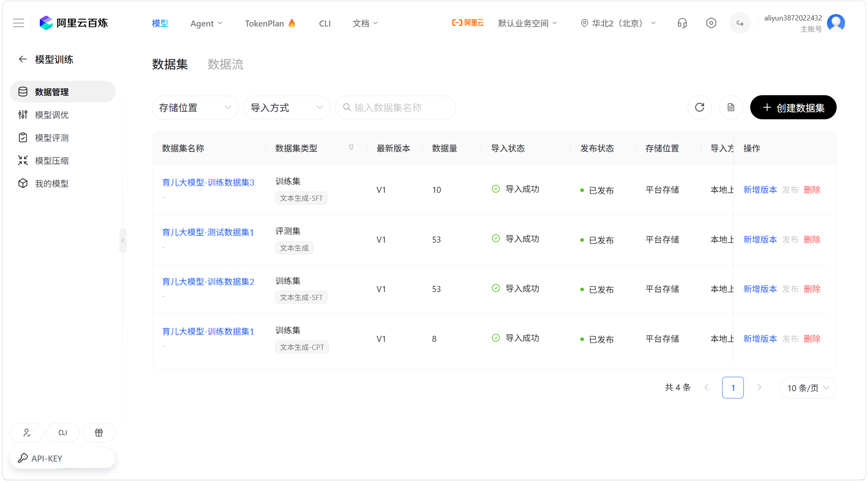The height and width of the screenshot is (482, 868).
Task: Click 新增版本 for 训练数据集2
Action: (760, 289)
